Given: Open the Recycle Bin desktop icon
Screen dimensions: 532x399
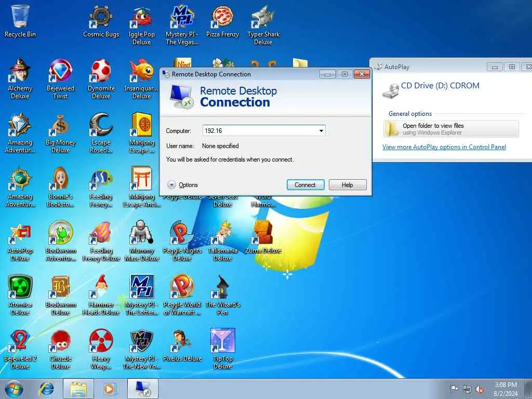Looking at the screenshot, I should 20,21.
